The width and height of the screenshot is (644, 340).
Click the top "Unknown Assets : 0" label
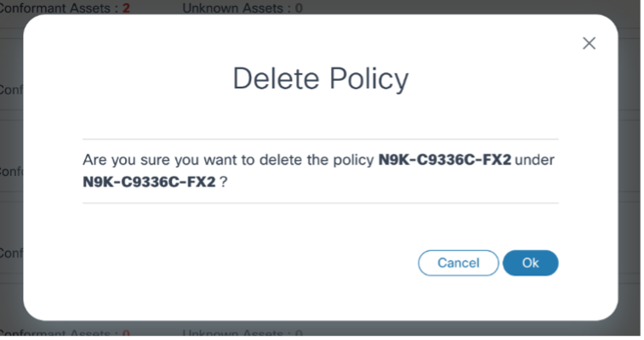click(x=242, y=8)
